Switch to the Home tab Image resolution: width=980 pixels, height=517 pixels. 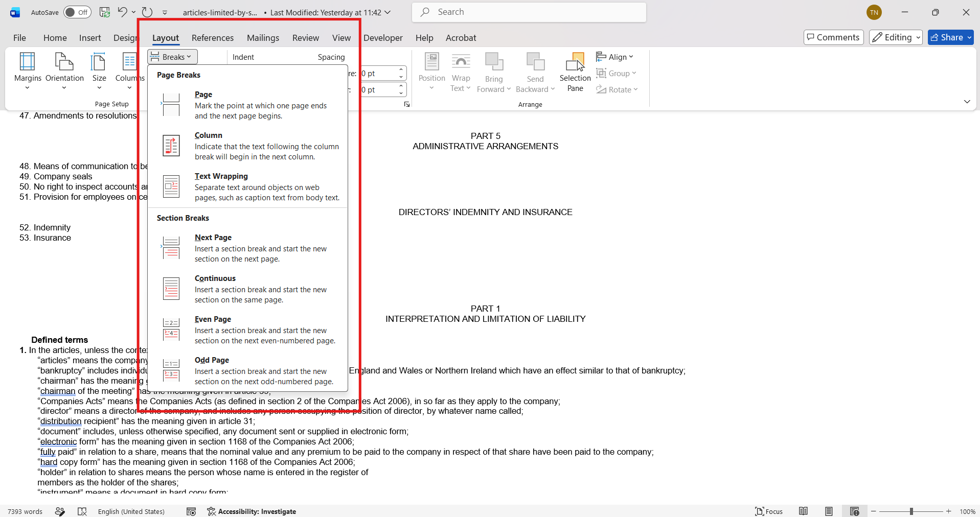(x=55, y=38)
